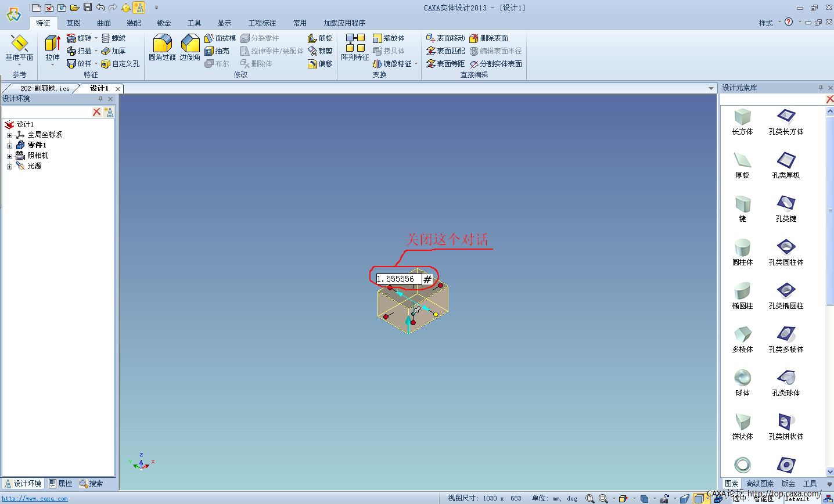Click the http://www.caxa.com link
Screen dimensions: 834x504
point(35,498)
